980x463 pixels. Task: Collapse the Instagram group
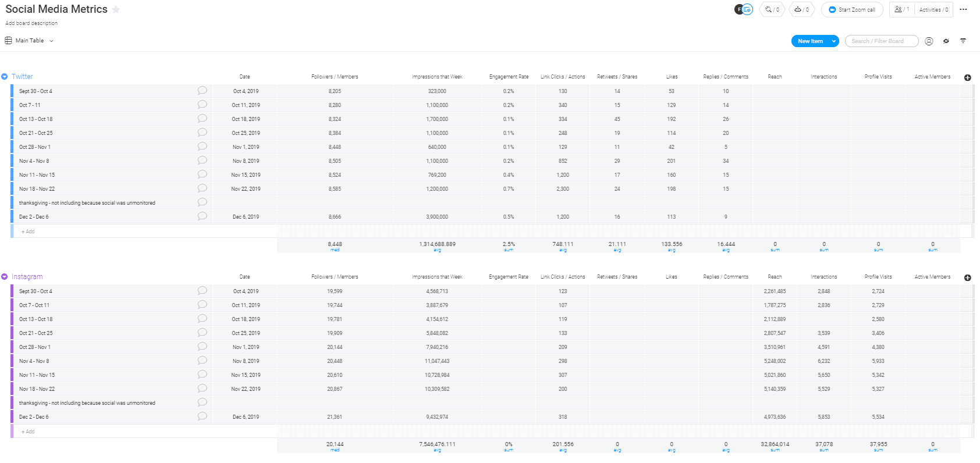coord(5,277)
